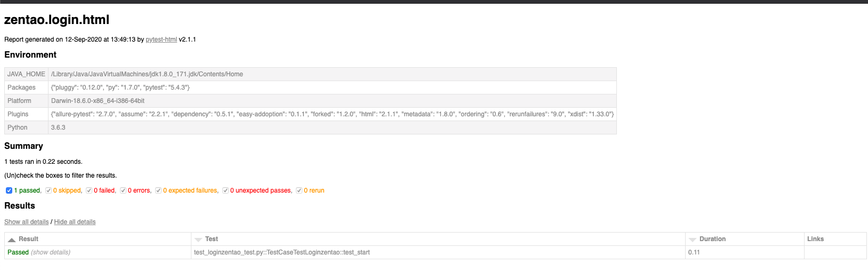
Task: Click the ascending sort arrow beside Result
Action: tap(12, 240)
